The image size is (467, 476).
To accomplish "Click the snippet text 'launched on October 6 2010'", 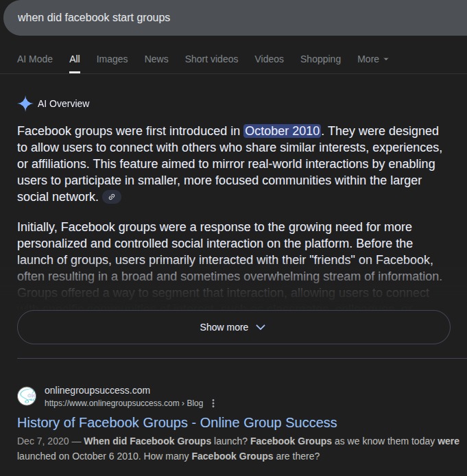I will point(79,456).
